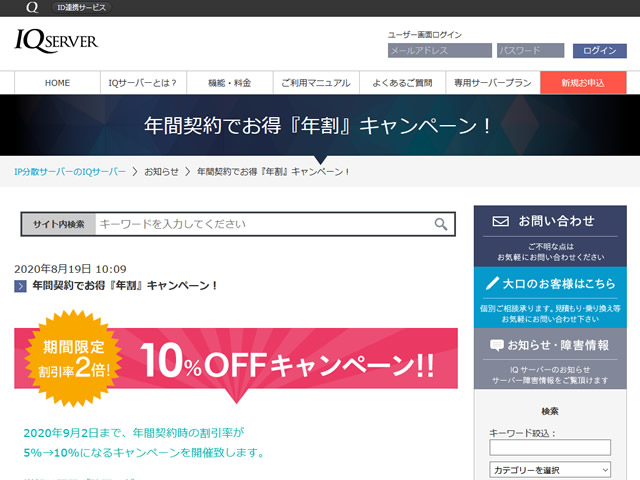Screen dimensions: 640x480
Task: Open お知らせ・障害情報 sidebar panel
Action: pos(550,359)
